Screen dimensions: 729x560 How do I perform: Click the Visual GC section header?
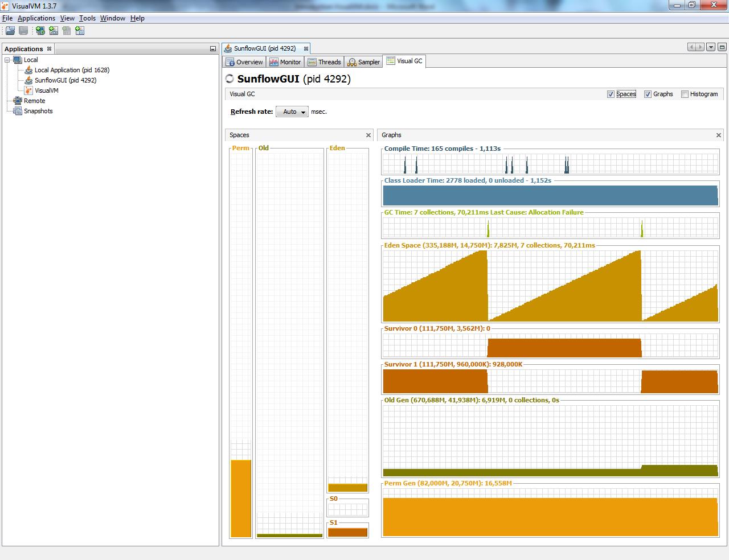[x=242, y=94]
